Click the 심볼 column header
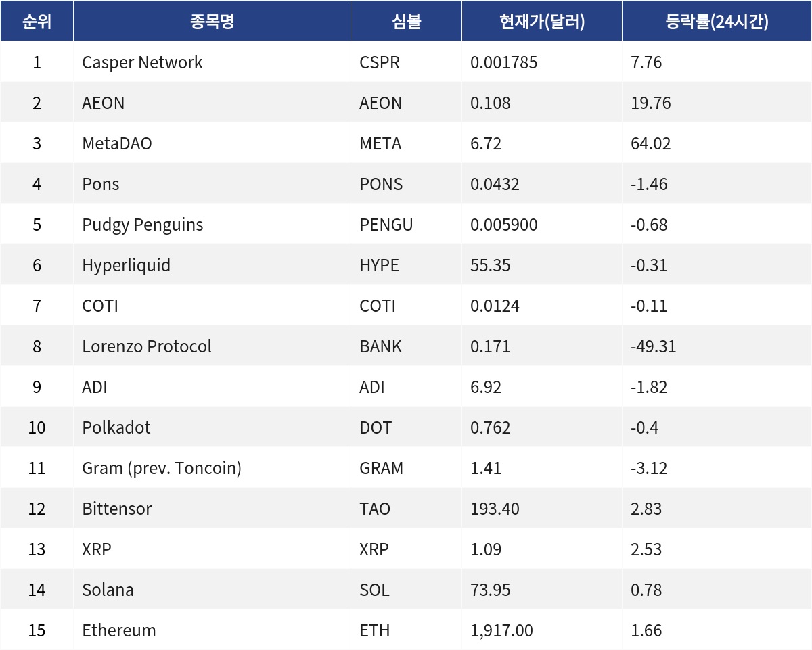 [x=406, y=21]
